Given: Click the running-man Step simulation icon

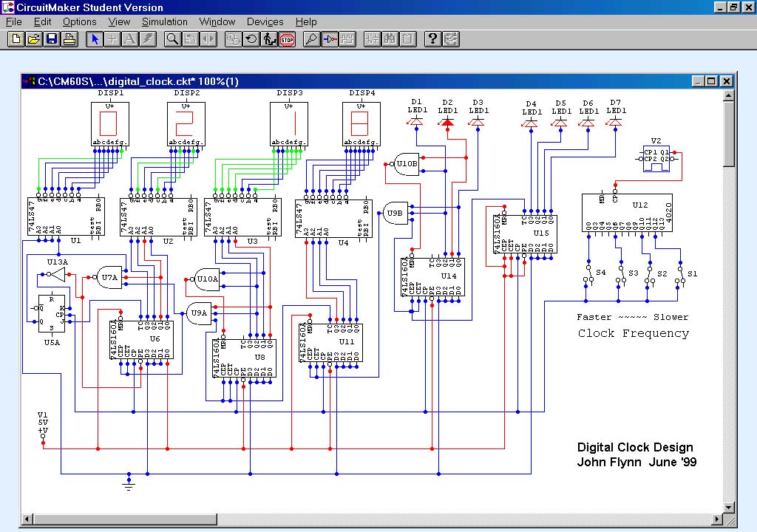Looking at the screenshot, I should pyautogui.click(x=270, y=39).
